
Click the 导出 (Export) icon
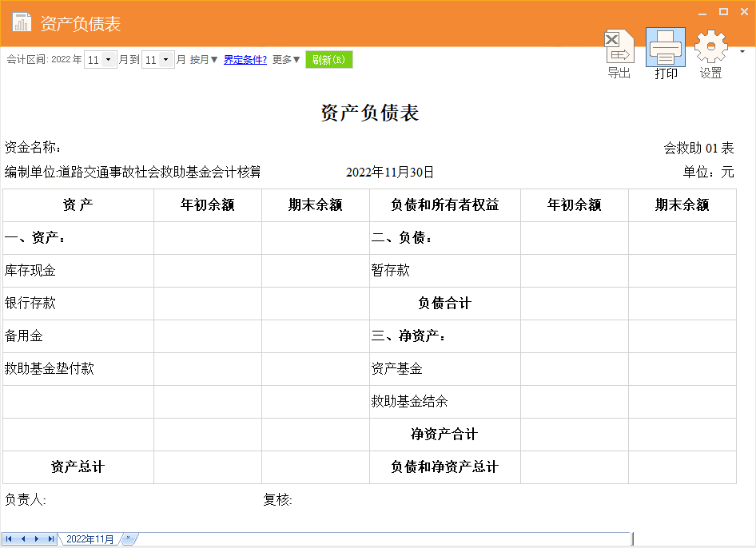619,54
